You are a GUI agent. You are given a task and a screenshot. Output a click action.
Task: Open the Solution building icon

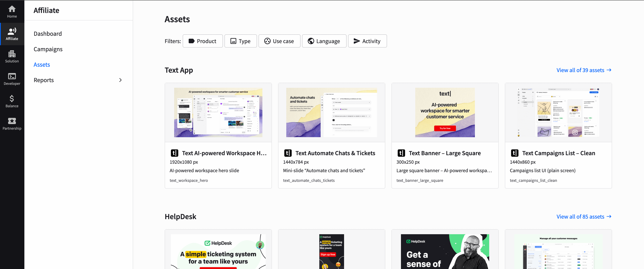pyautogui.click(x=12, y=54)
